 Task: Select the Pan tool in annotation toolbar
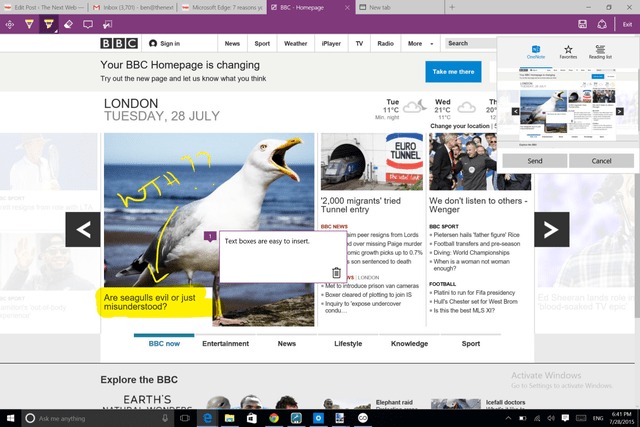[9, 23]
